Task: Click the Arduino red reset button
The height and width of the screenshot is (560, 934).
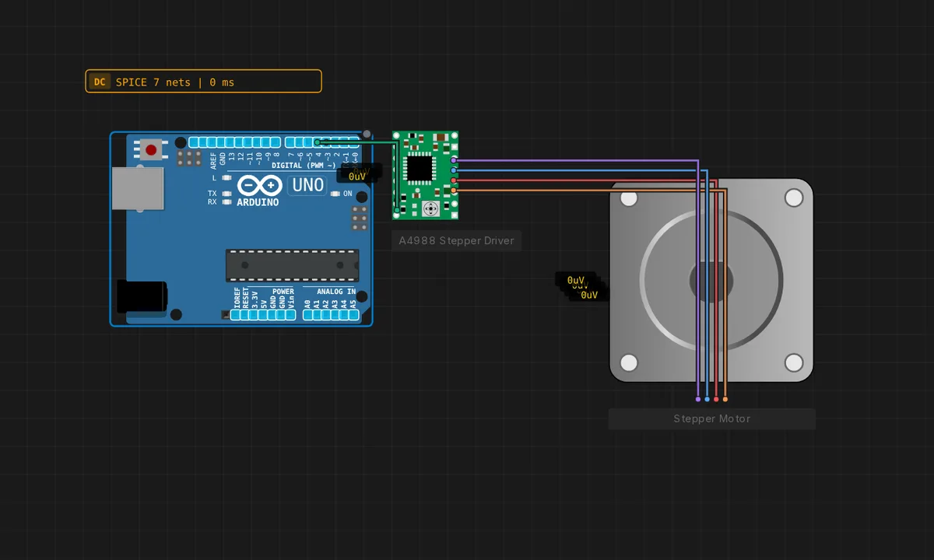Action: (x=150, y=149)
